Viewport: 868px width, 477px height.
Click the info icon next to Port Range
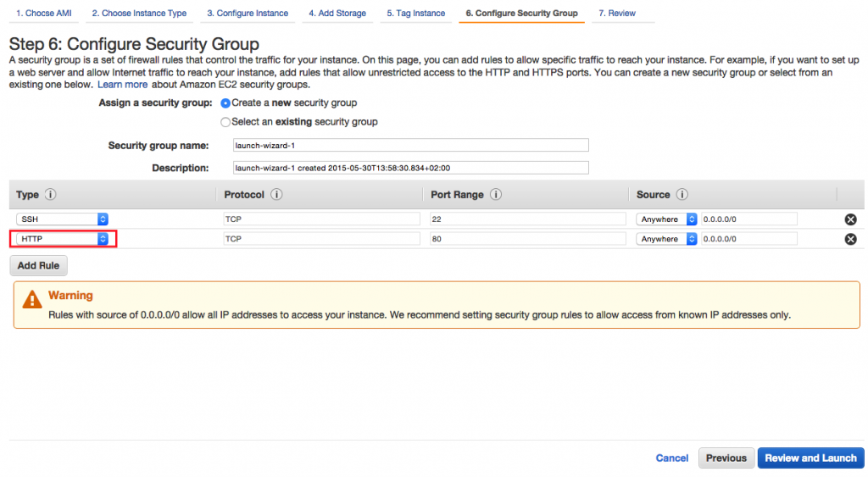pyautogui.click(x=496, y=195)
